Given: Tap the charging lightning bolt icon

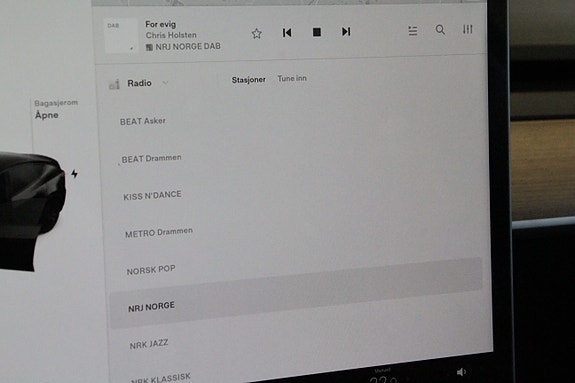Looking at the screenshot, I should [x=74, y=174].
